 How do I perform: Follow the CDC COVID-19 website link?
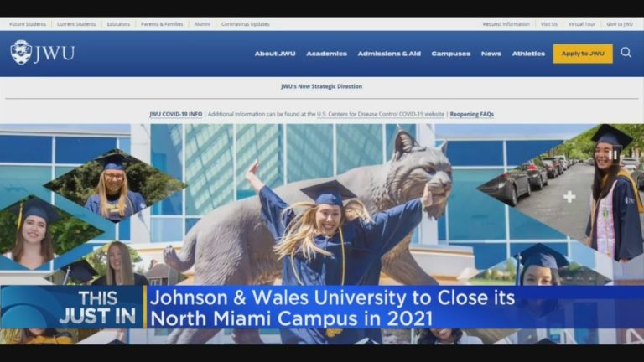(381, 114)
